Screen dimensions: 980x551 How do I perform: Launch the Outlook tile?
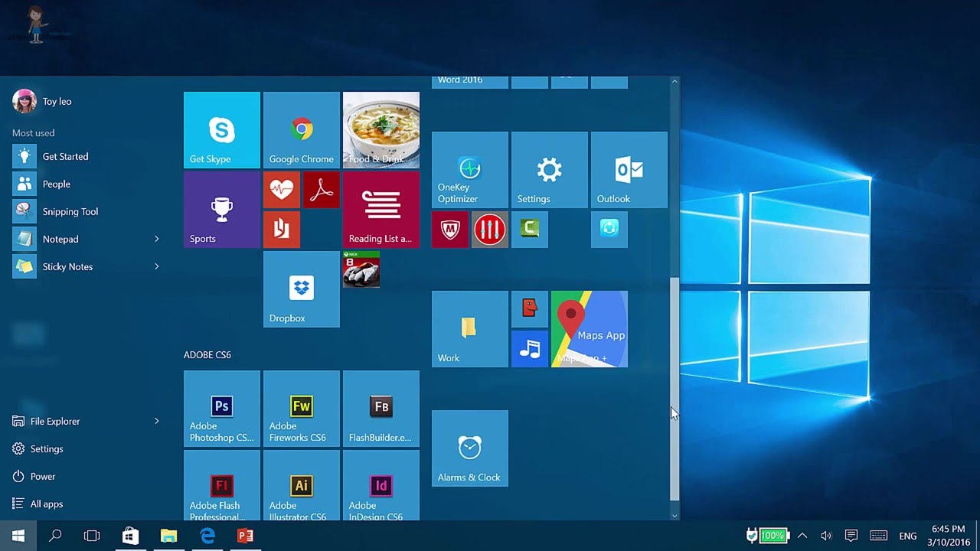click(629, 170)
